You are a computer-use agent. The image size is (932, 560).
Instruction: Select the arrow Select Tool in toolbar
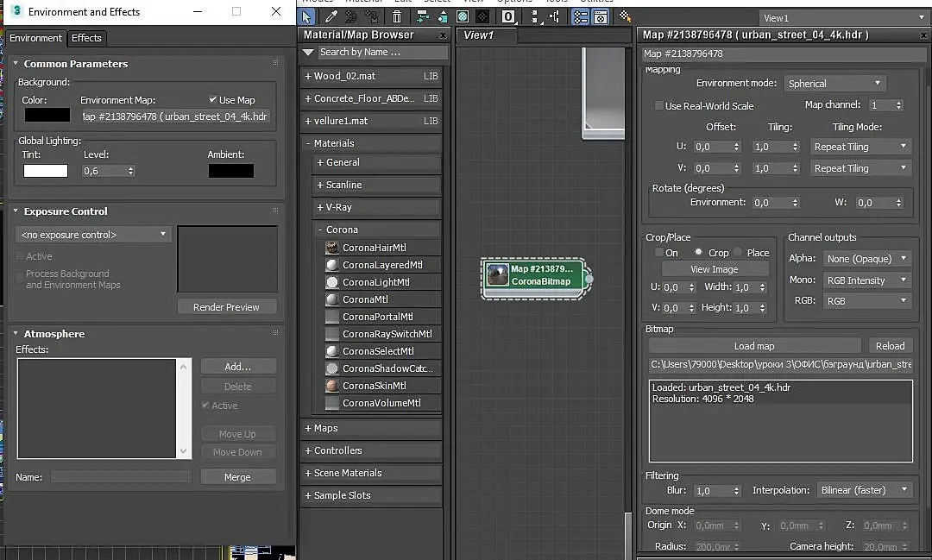click(x=307, y=16)
